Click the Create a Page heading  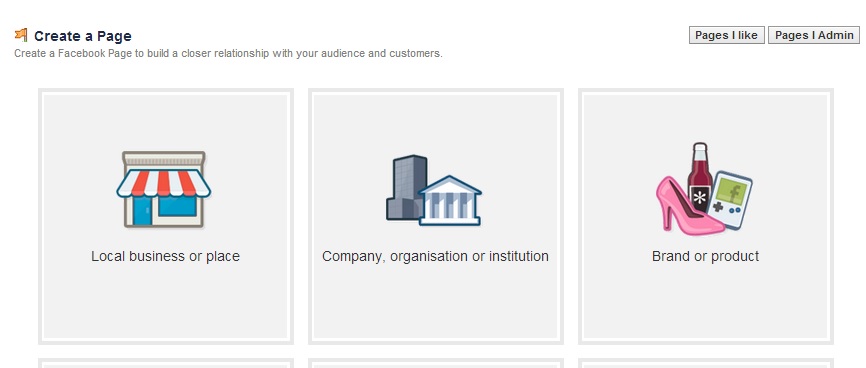point(83,36)
